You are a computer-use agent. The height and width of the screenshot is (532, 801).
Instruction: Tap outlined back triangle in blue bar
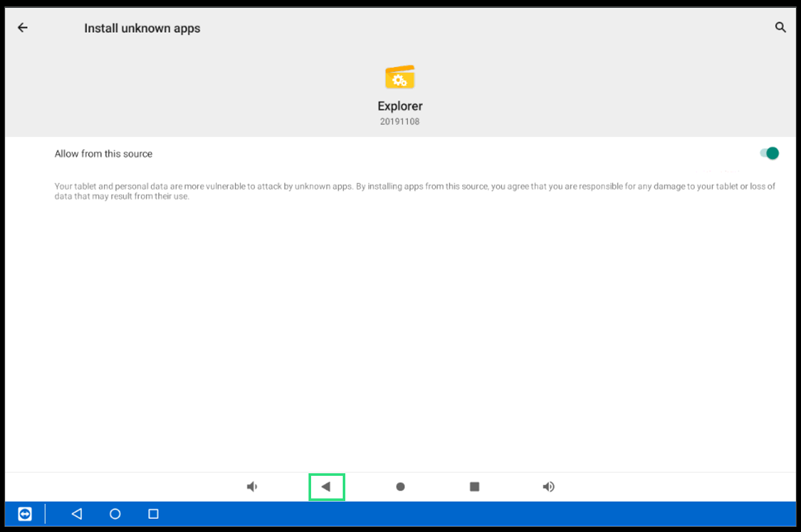pyautogui.click(x=77, y=514)
